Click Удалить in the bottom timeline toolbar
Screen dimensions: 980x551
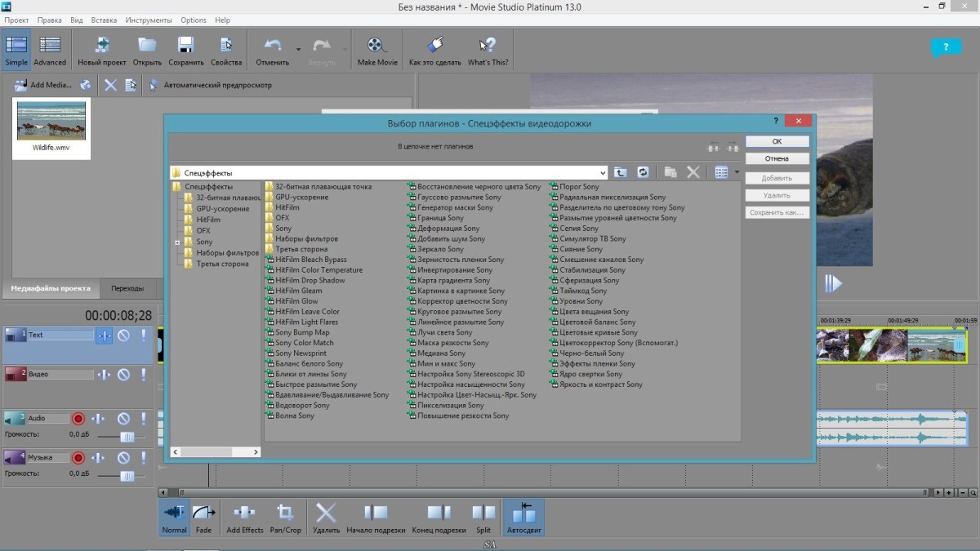click(326, 518)
